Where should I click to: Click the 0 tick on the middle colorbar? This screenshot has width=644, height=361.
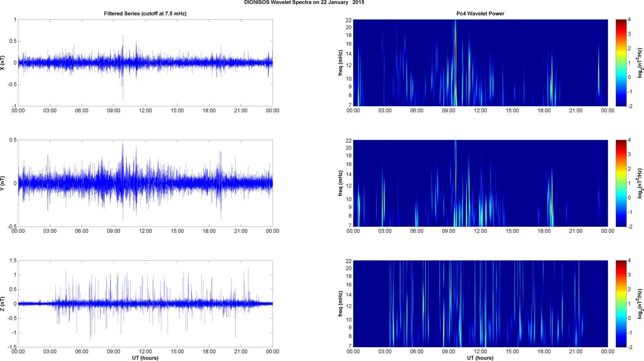[x=629, y=198]
